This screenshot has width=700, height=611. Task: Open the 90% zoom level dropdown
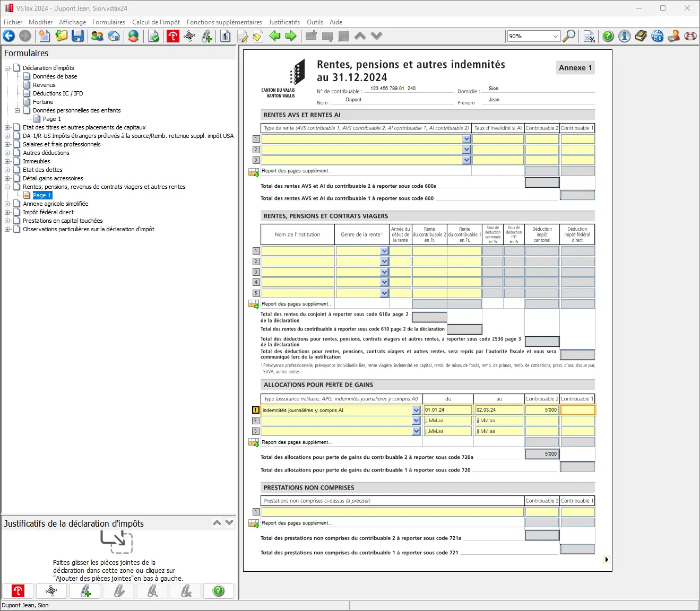[556, 36]
